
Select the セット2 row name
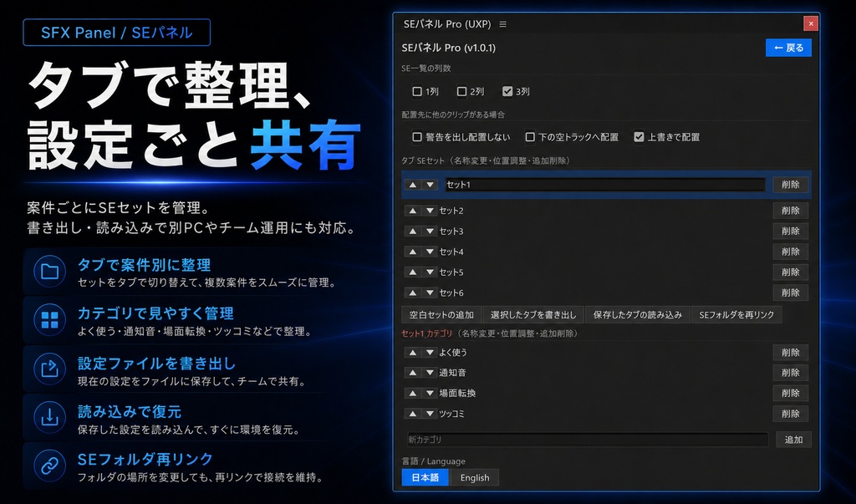click(451, 211)
